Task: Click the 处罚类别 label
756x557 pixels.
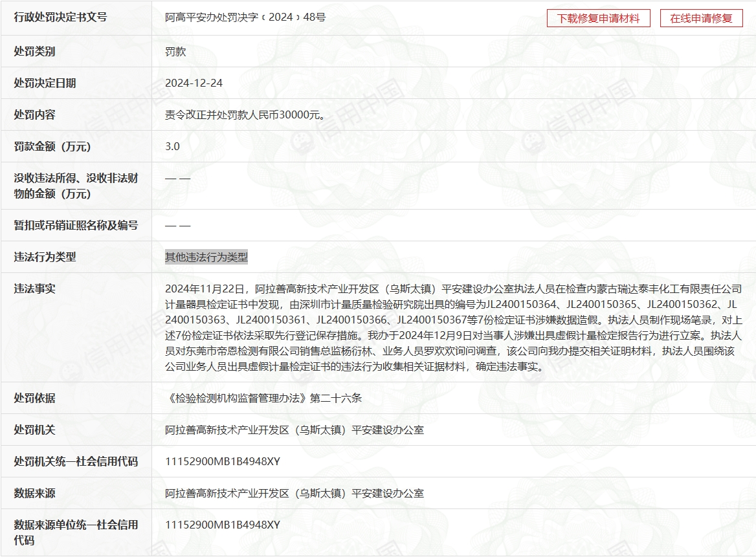Action: tap(34, 51)
